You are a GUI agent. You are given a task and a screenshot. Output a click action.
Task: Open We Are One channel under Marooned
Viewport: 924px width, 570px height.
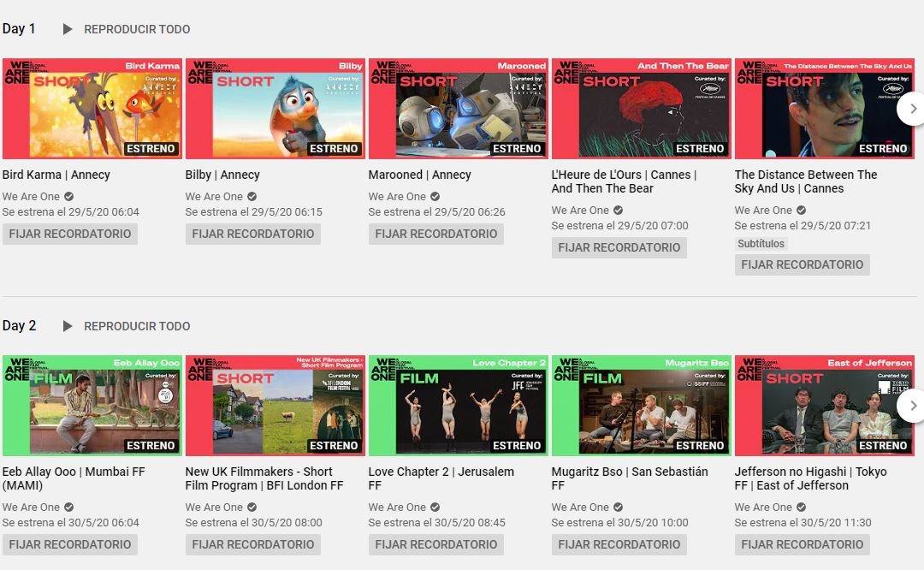[397, 196]
